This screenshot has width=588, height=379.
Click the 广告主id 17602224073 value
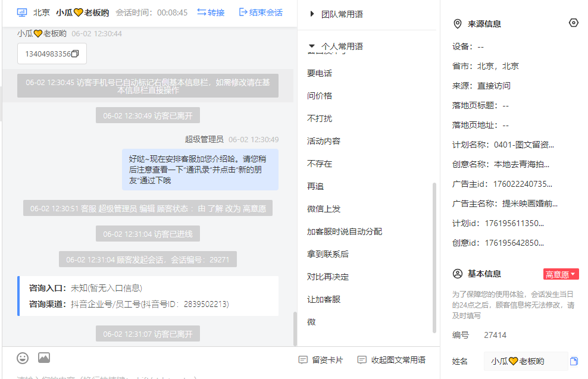[523, 184]
